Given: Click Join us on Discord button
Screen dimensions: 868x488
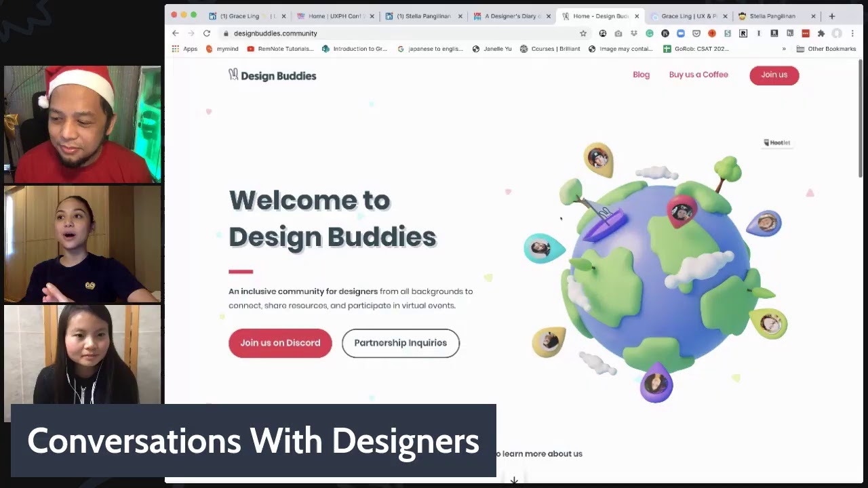Looking at the screenshot, I should 280,343.
